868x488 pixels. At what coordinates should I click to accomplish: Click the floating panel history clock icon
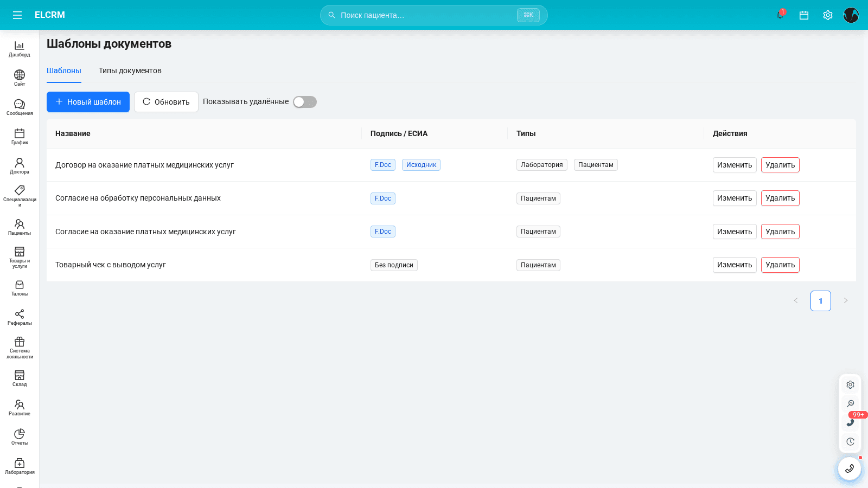850,442
